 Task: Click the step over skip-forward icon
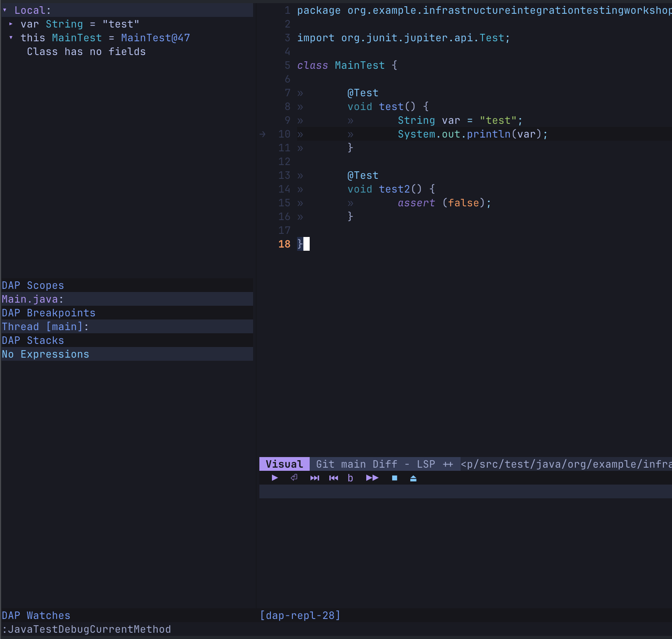tap(314, 478)
